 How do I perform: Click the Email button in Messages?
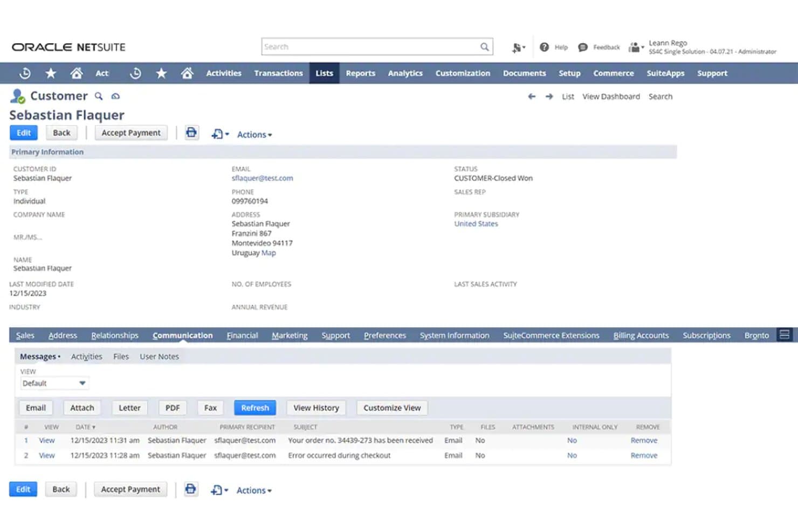[x=36, y=408]
